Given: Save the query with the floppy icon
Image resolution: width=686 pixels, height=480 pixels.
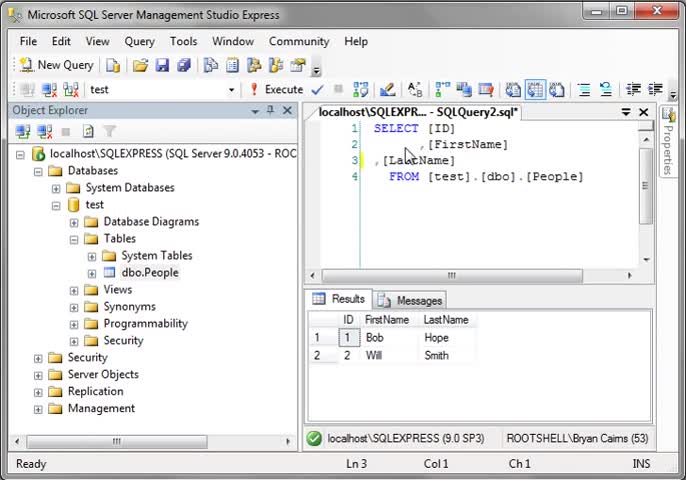Looking at the screenshot, I should (x=162, y=65).
